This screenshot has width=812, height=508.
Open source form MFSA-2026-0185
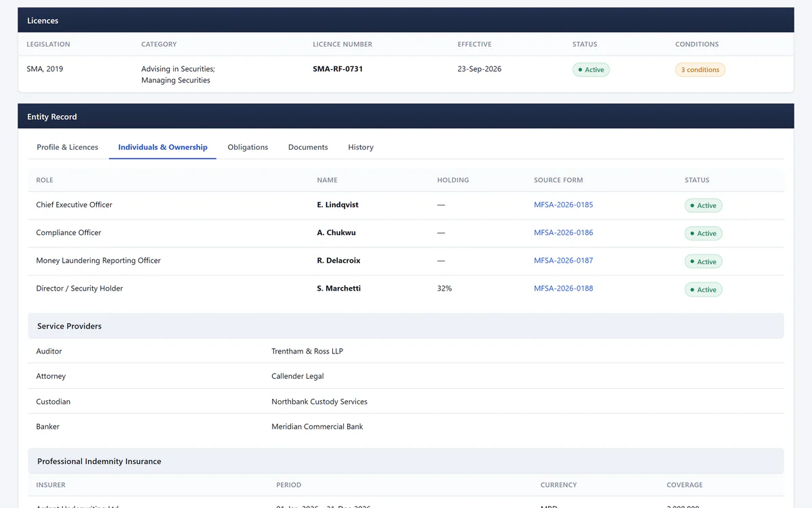coord(563,205)
